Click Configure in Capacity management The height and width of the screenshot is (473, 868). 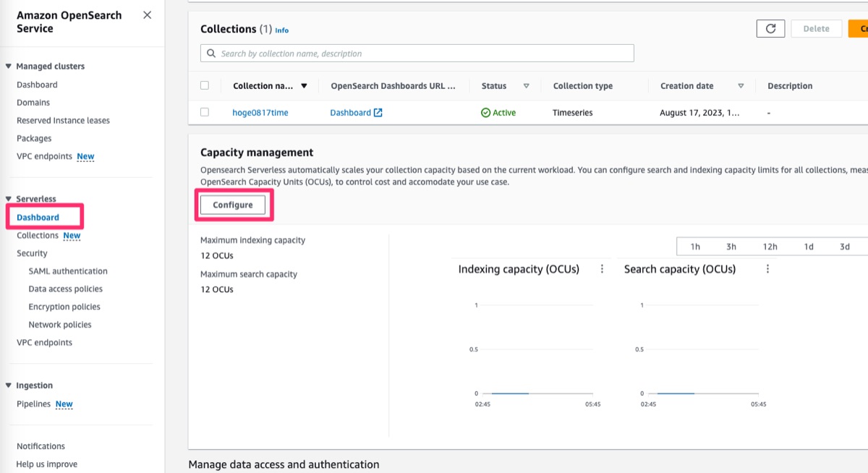(x=232, y=205)
